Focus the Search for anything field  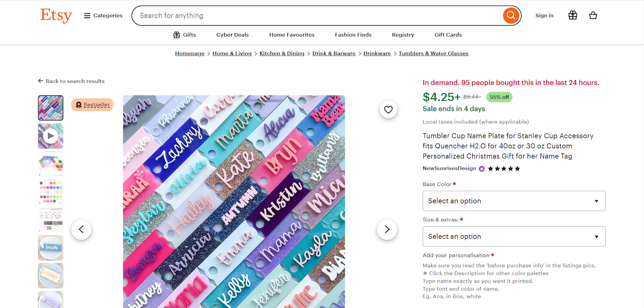point(318,16)
